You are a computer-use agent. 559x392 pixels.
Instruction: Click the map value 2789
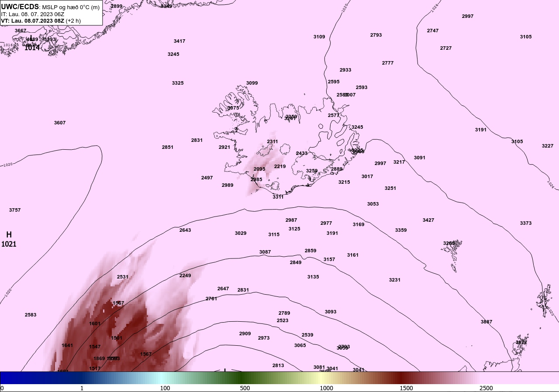click(284, 313)
